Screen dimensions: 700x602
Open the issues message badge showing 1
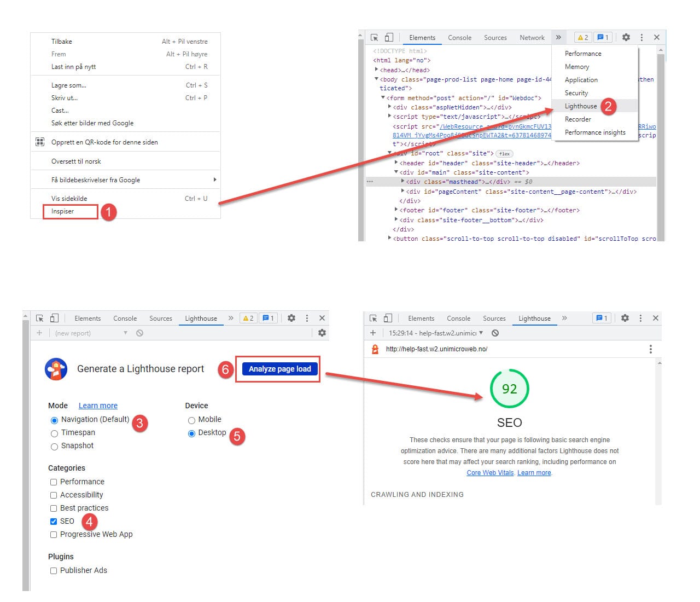point(603,37)
